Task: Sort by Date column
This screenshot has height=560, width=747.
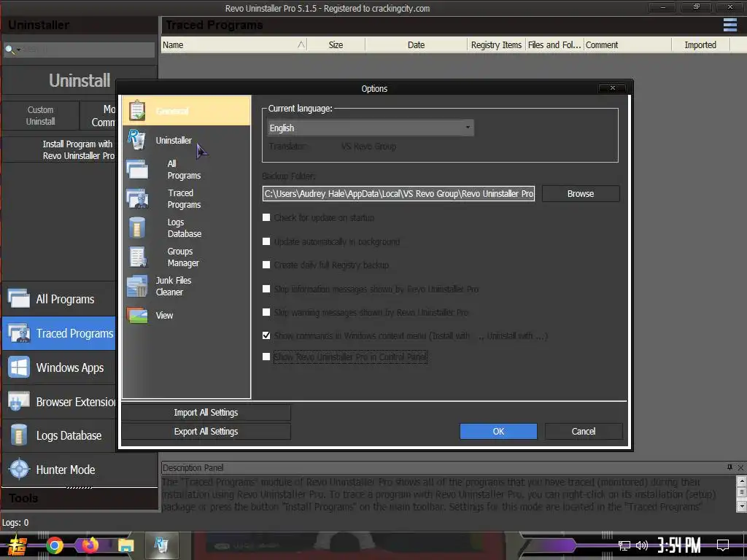Action: click(x=416, y=44)
